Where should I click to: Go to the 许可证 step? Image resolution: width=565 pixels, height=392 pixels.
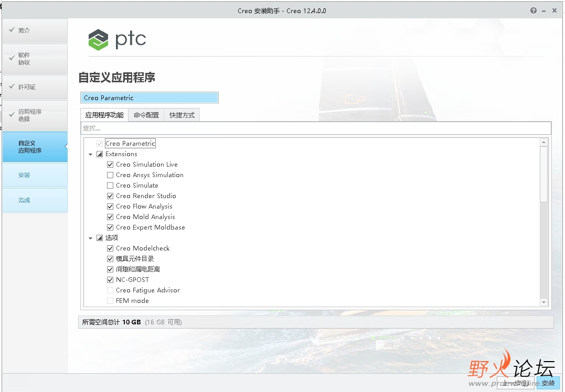tap(35, 87)
